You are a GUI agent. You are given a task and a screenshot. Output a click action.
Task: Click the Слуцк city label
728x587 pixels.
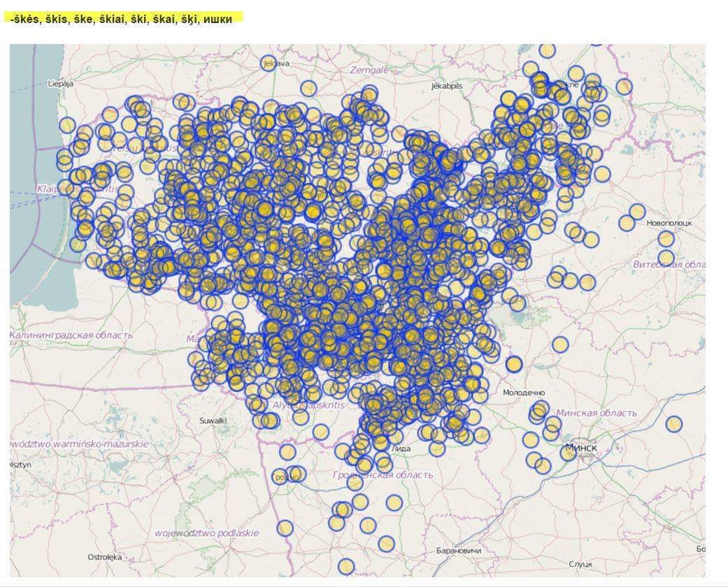click(580, 564)
